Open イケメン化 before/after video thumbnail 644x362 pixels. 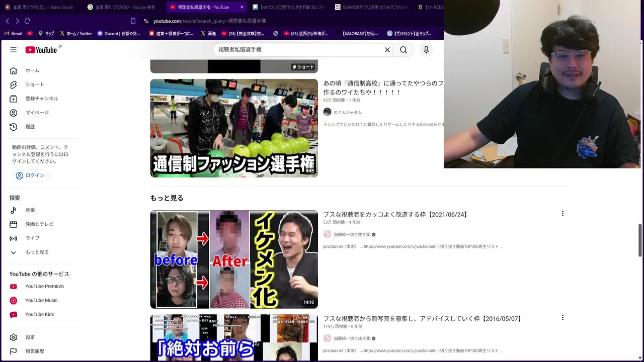point(234,259)
